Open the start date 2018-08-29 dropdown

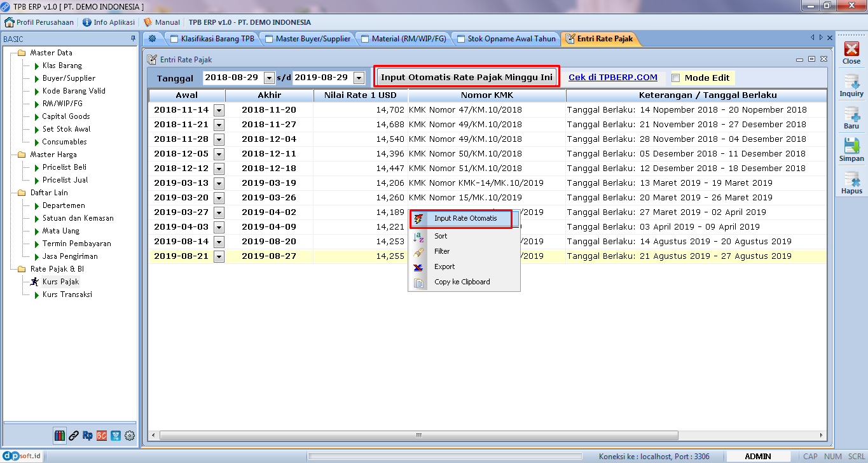pyautogui.click(x=269, y=78)
